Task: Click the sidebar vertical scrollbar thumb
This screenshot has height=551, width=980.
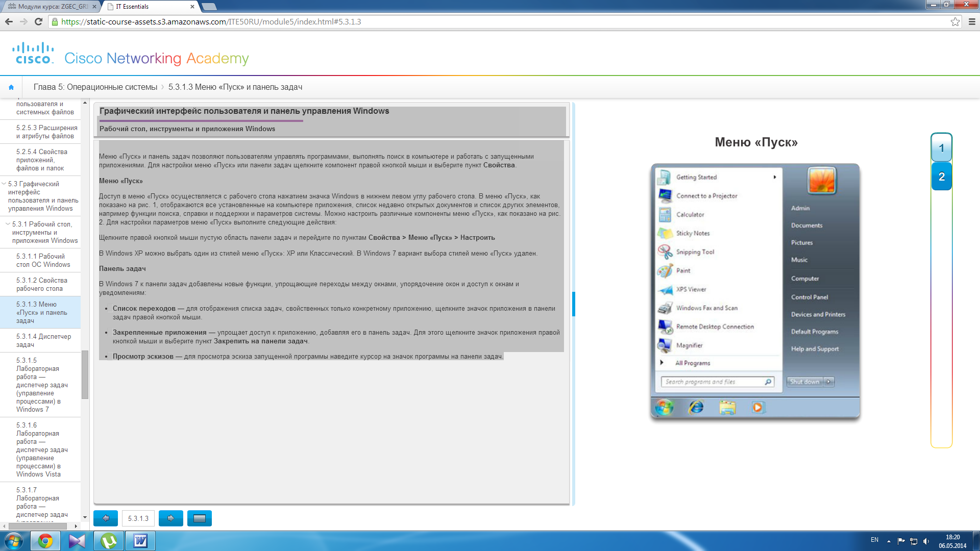Action: point(85,374)
